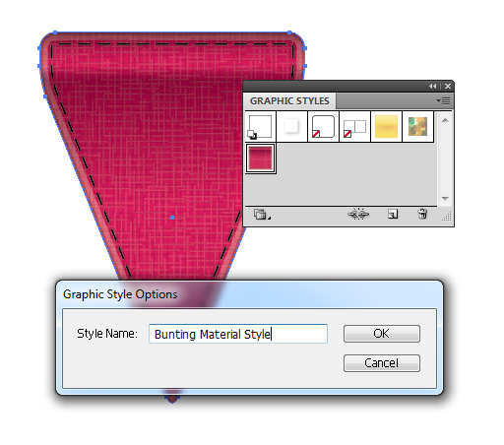This screenshot has width=504, height=445.
Task: Confirm the style name with OK
Action: point(382,334)
